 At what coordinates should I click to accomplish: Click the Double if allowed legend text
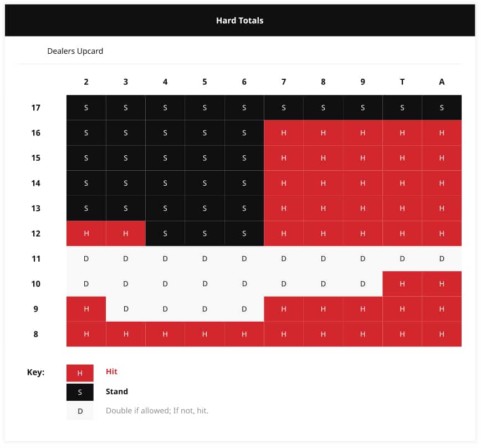coord(157,410)
